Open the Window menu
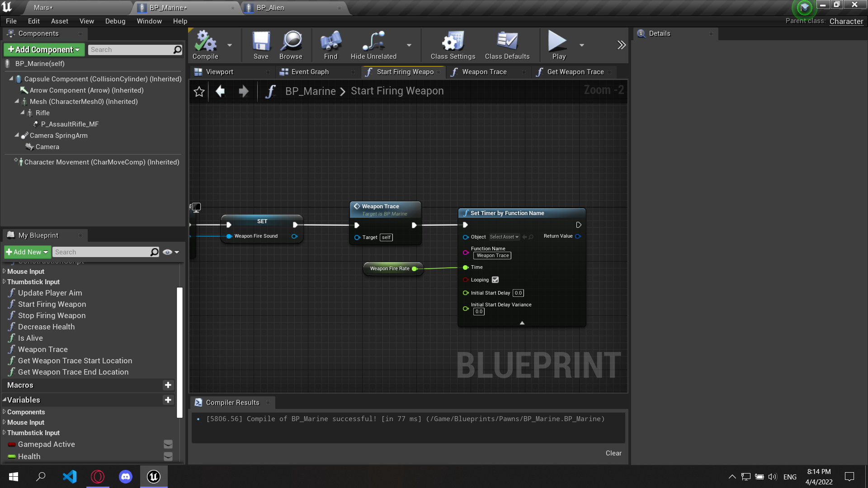 [149, 21]
